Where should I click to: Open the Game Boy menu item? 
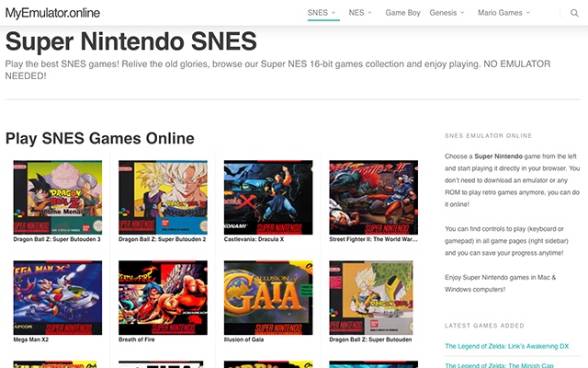click(x=402, y=13)
